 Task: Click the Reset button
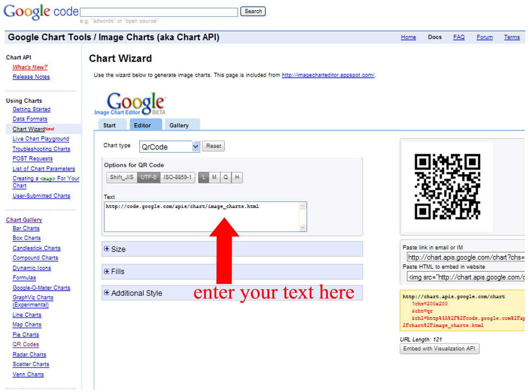[214, 146]
